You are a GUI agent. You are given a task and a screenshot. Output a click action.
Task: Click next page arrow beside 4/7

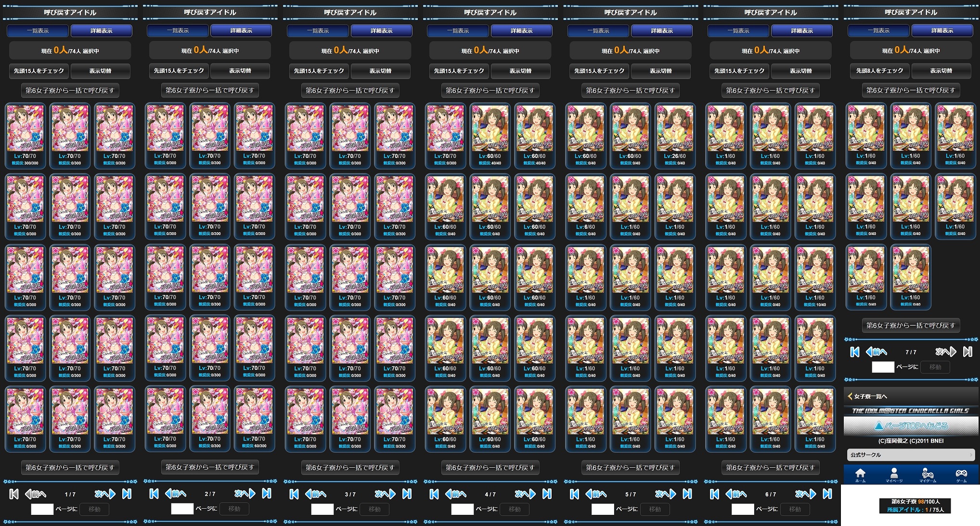pyautogui.click(x=526, y=494)
